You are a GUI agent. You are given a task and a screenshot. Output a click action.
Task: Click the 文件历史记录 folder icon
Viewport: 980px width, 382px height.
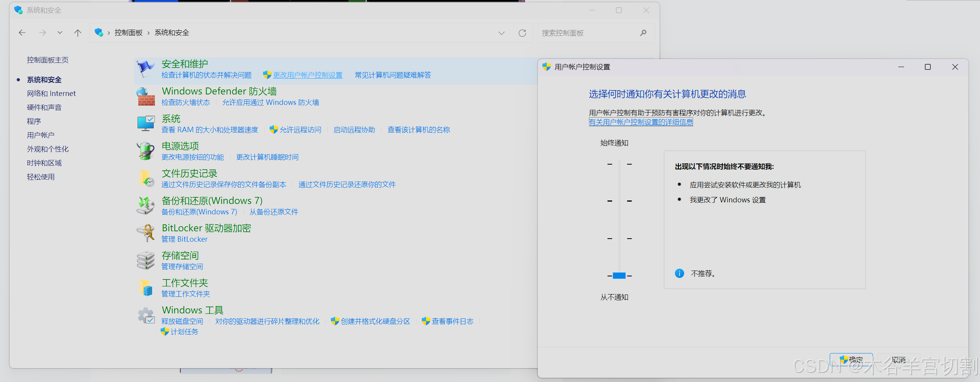146,178
